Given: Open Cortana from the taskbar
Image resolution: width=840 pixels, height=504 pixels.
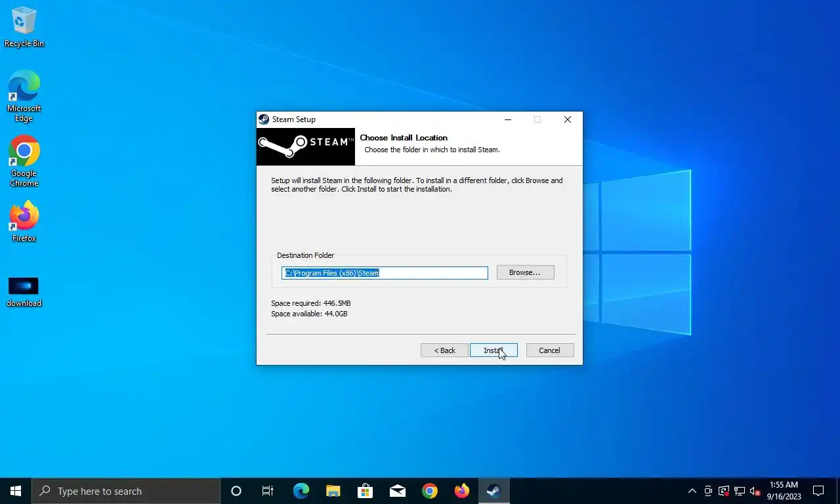Looking at the screenshot, I should [x=236, y=491].
